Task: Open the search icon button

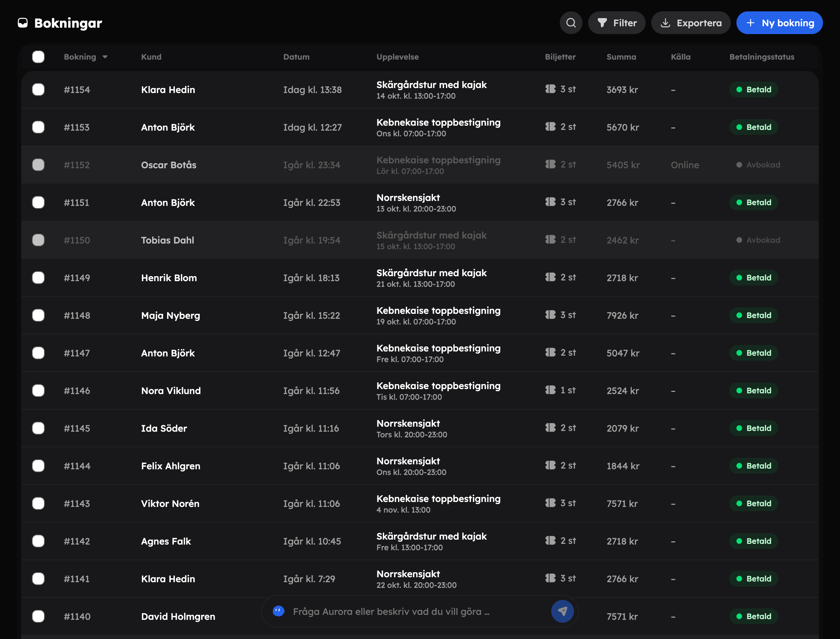Action: tap(570, 23)
